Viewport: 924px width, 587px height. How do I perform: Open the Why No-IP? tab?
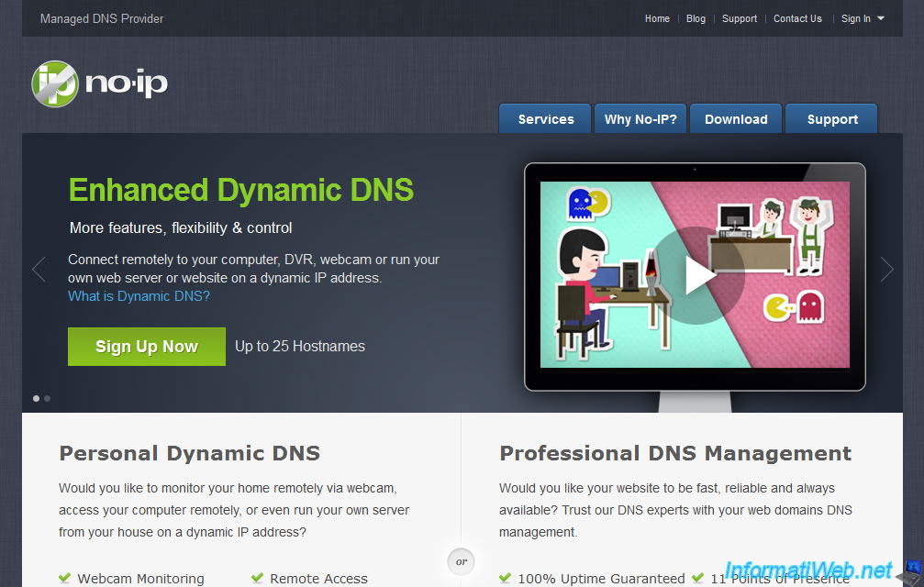tap(640, 119)
